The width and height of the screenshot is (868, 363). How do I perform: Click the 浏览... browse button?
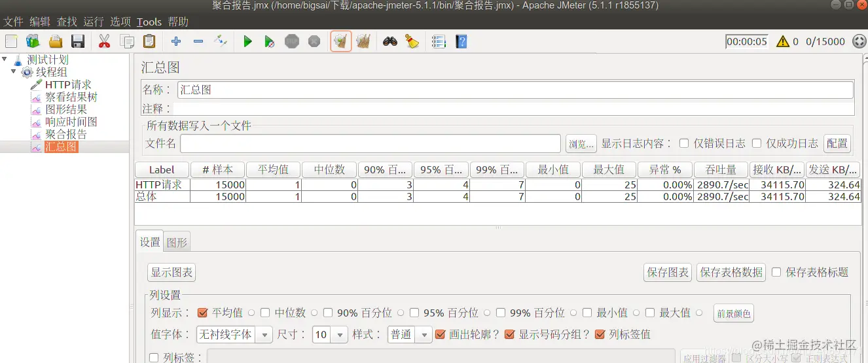581,143
